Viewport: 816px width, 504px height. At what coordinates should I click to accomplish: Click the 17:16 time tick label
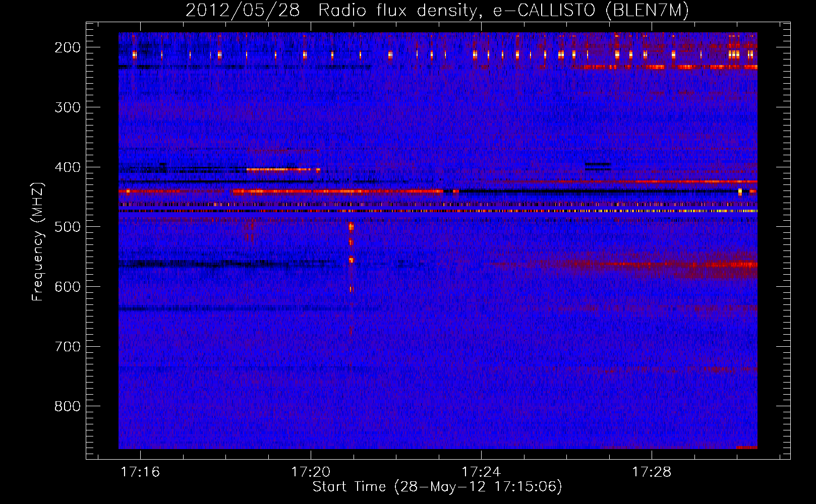[x=140, y=472]
